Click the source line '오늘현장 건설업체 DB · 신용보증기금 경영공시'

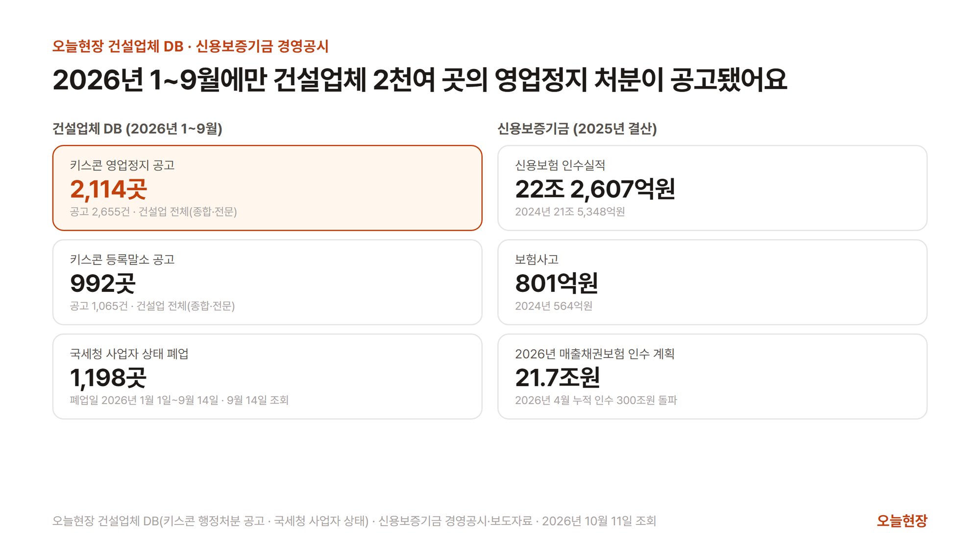point(190,46)
